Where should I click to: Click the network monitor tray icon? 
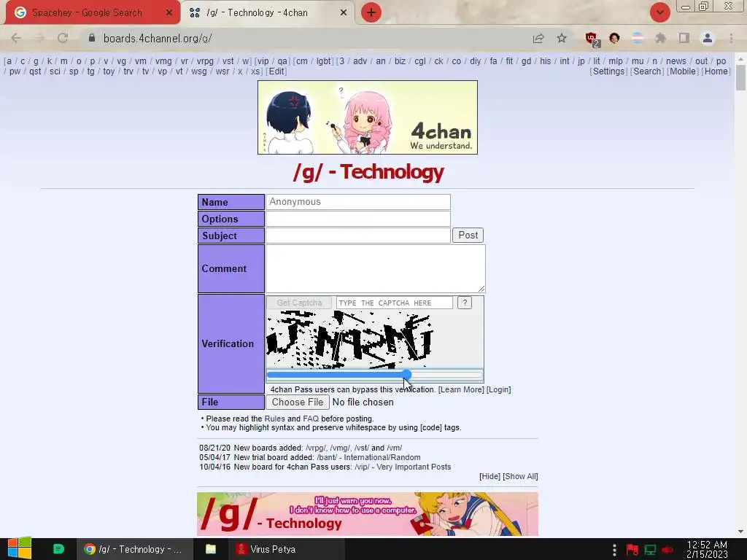tap(650, 550)
